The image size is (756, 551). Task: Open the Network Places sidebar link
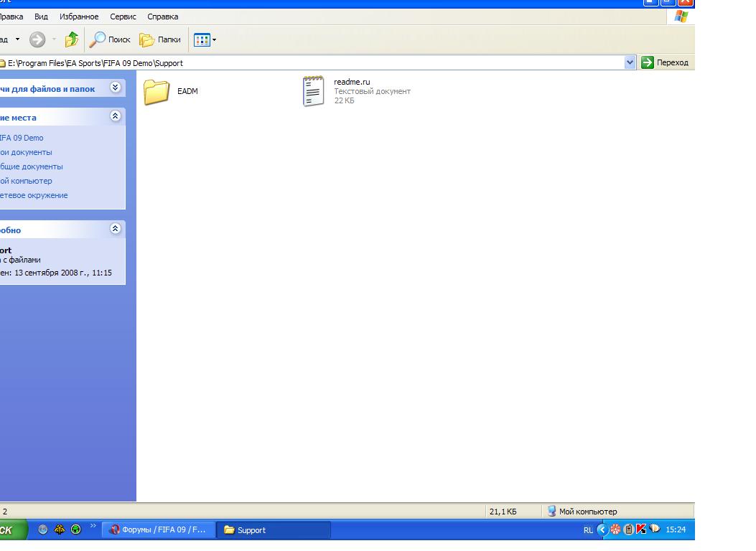pyautogui.click(x=34, y=196)
